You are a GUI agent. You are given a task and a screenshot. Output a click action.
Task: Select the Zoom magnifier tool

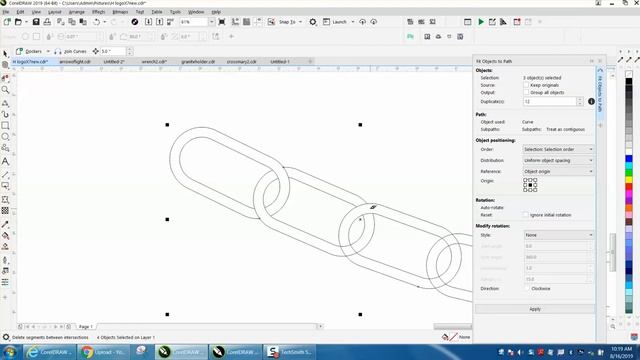tap(5, 89)
